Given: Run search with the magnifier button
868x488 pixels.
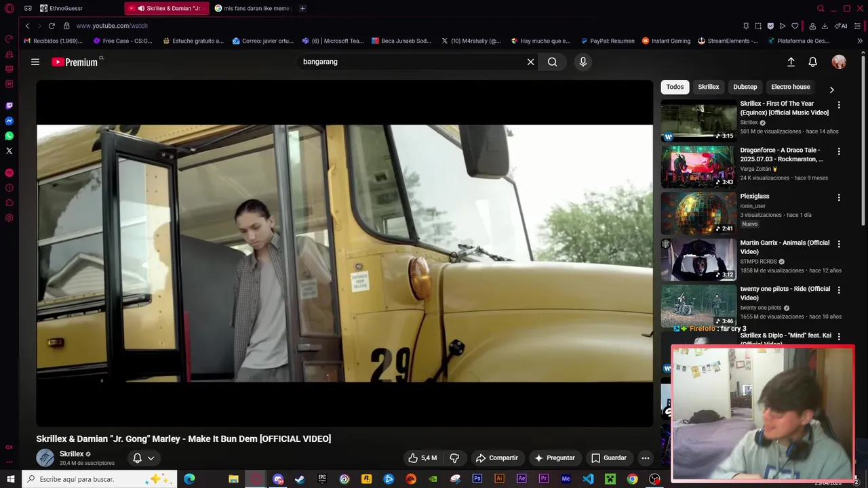Looking at the screenshot, I should click(552, 62).
